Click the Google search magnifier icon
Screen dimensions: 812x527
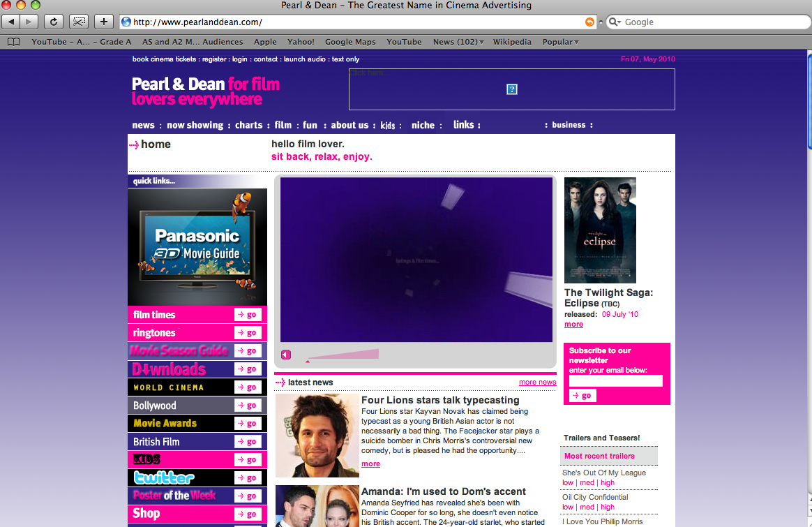(x=612, y=22)
